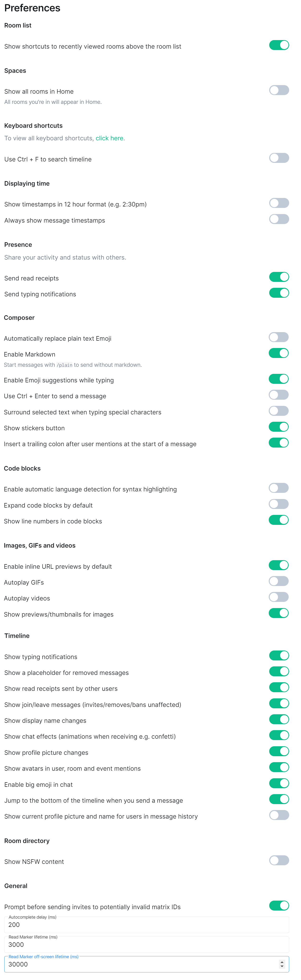Disable Send read receipts
The image size is (301, 980).
coord(279,277)
